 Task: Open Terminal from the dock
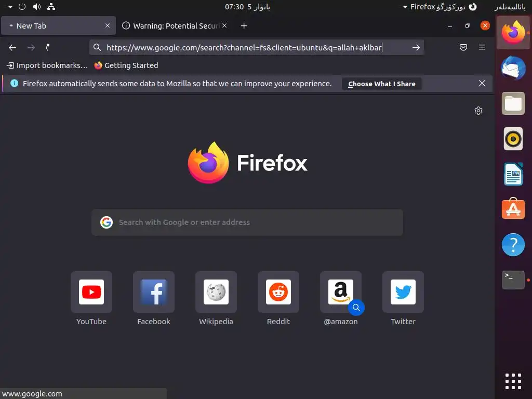point(513,280)
